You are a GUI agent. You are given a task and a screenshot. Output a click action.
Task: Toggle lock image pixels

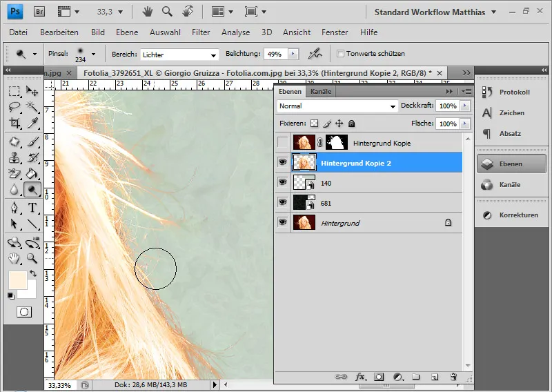tap(326, 124)
